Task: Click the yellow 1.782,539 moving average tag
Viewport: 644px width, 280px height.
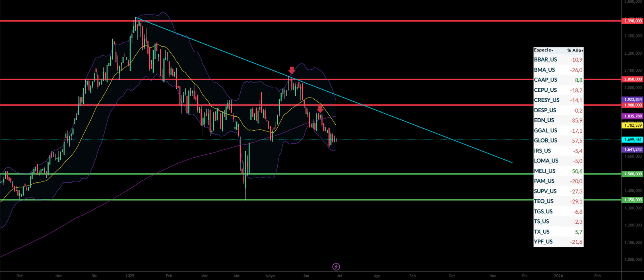Action: (x=633, y=126)
